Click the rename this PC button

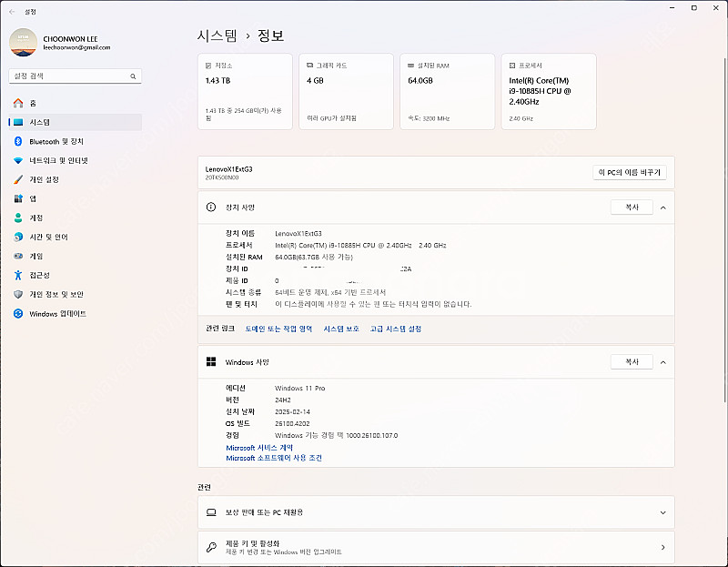click(630, 172)
